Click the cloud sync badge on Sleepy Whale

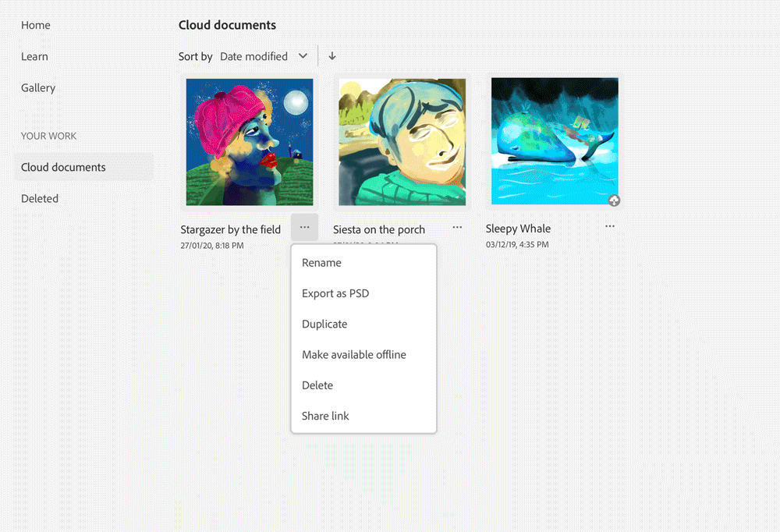614,200
